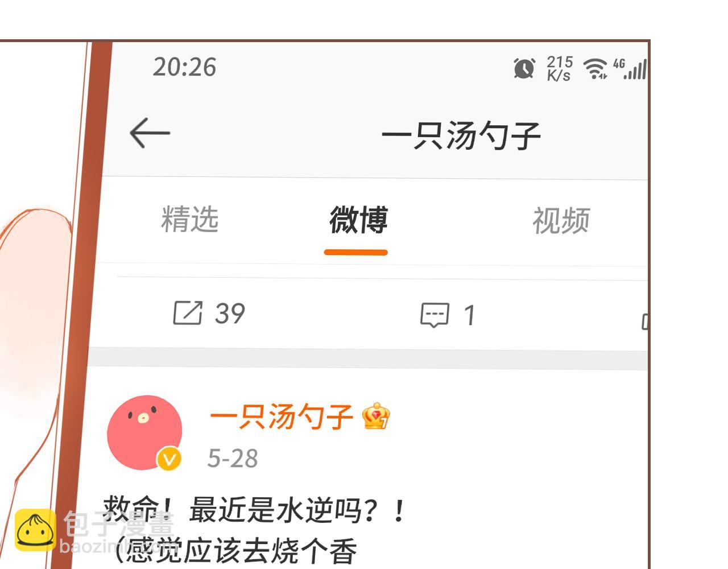
Task: Tap the pink round avatar picture
Action: (145, 432)
